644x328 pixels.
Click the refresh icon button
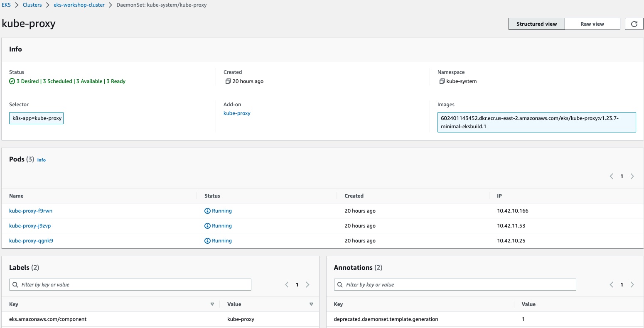point(634,24)
